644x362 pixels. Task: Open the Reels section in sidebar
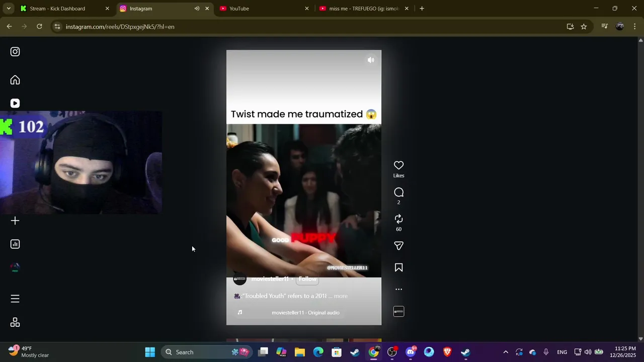click(x=15, y=103)
